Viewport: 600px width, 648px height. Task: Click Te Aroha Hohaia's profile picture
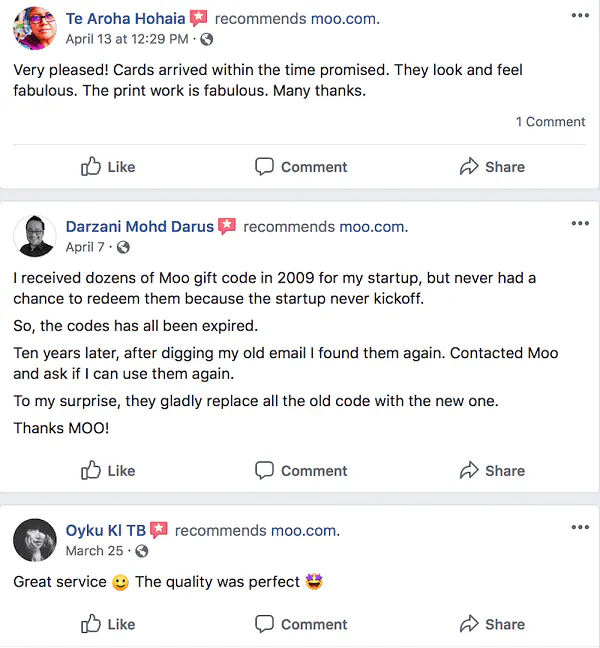click(x=35, y=28)
